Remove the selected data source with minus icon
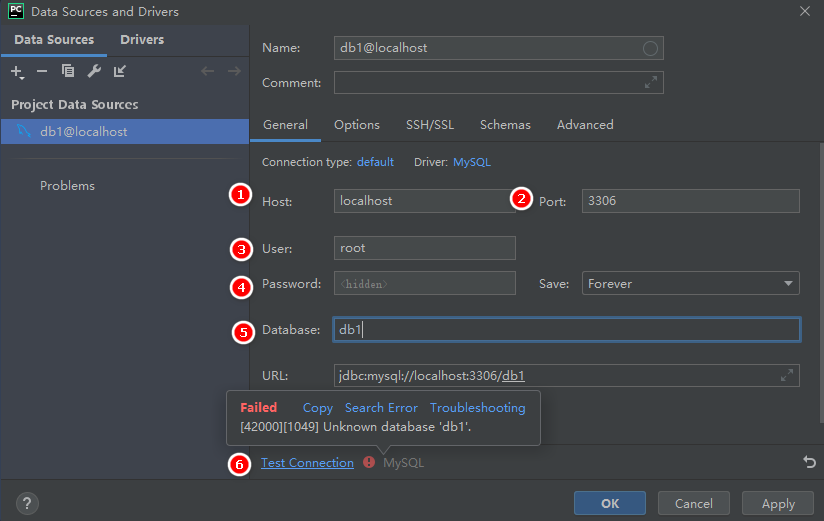The width and height of the screenshot is (824, 521). 42,71
